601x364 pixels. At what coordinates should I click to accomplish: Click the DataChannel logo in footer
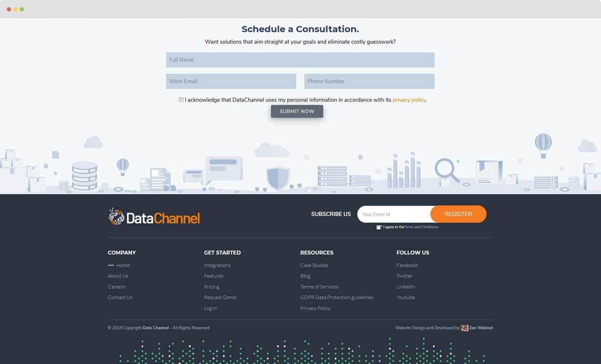pyautogui.click(x=154, y=217)
